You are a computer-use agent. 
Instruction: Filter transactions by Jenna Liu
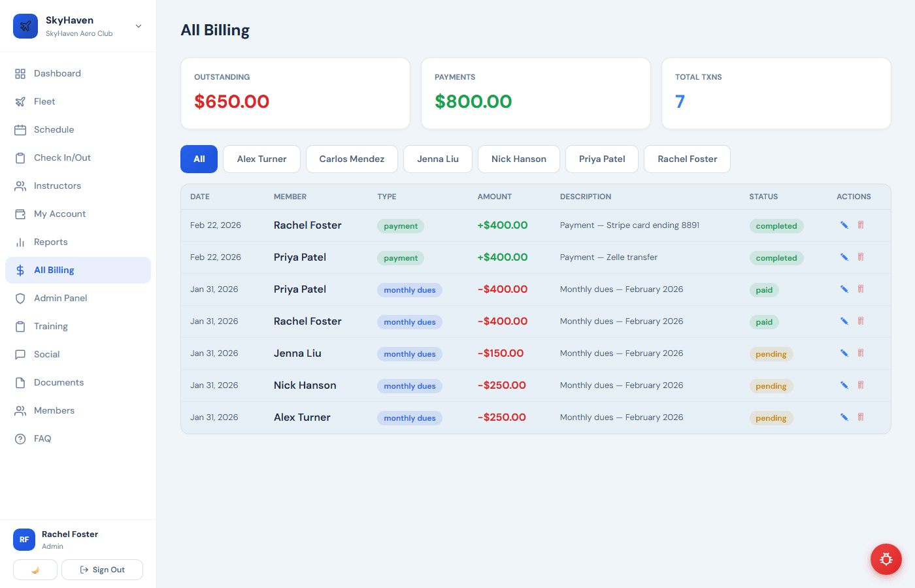[437, 159]
